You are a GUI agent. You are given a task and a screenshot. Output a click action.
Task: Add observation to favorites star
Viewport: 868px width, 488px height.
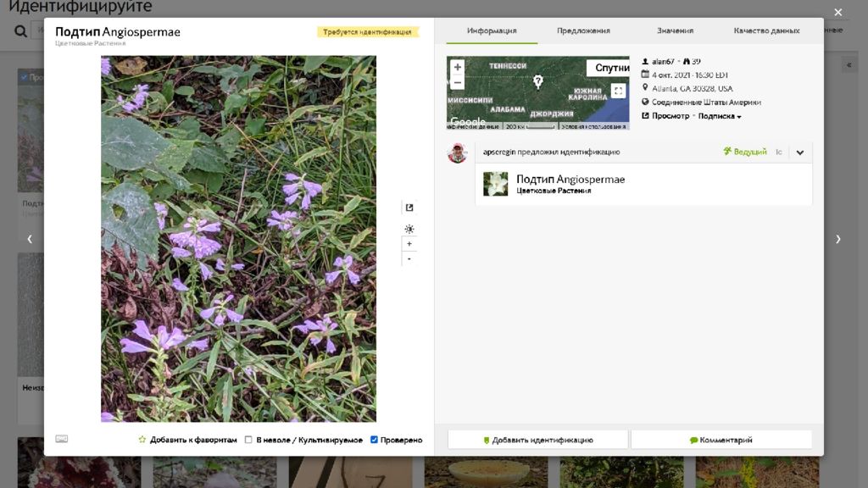point(142,440)
